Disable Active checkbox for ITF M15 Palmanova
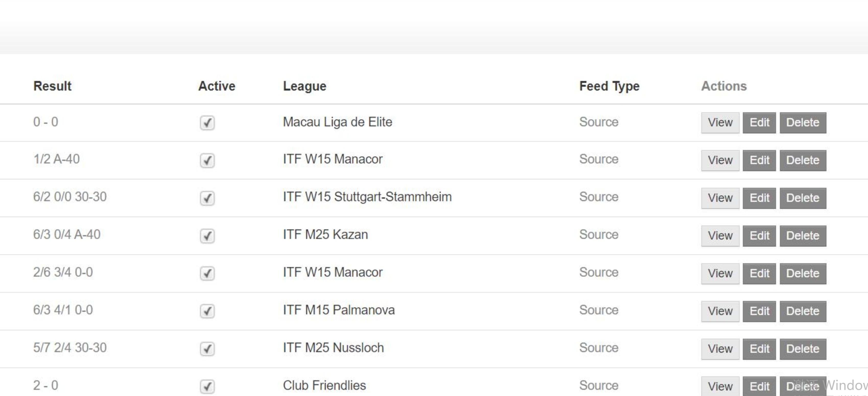 tap(207, 311)
